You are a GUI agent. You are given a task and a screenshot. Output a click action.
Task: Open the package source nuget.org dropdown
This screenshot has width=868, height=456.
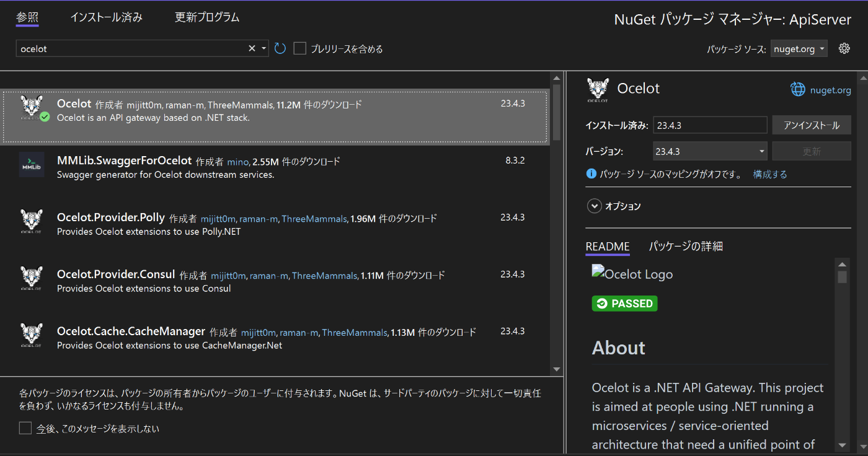point(799,48)
